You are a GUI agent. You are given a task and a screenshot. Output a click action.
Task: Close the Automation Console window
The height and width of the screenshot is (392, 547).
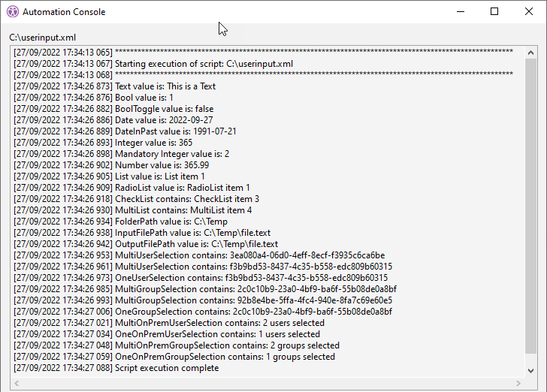528,11
